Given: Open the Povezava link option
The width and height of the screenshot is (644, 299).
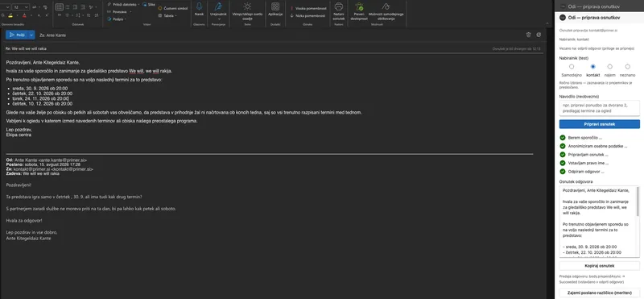Looking at the screenshot, I should point(119,11).
